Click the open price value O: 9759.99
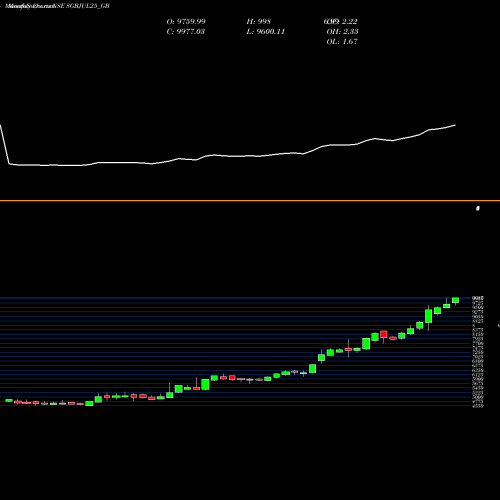 pos(186,22)
